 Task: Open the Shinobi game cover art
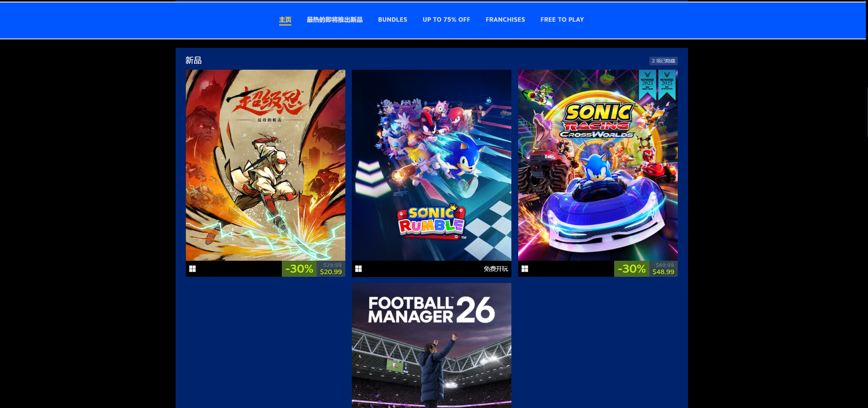pyautogui.click(x=265, y=165)
